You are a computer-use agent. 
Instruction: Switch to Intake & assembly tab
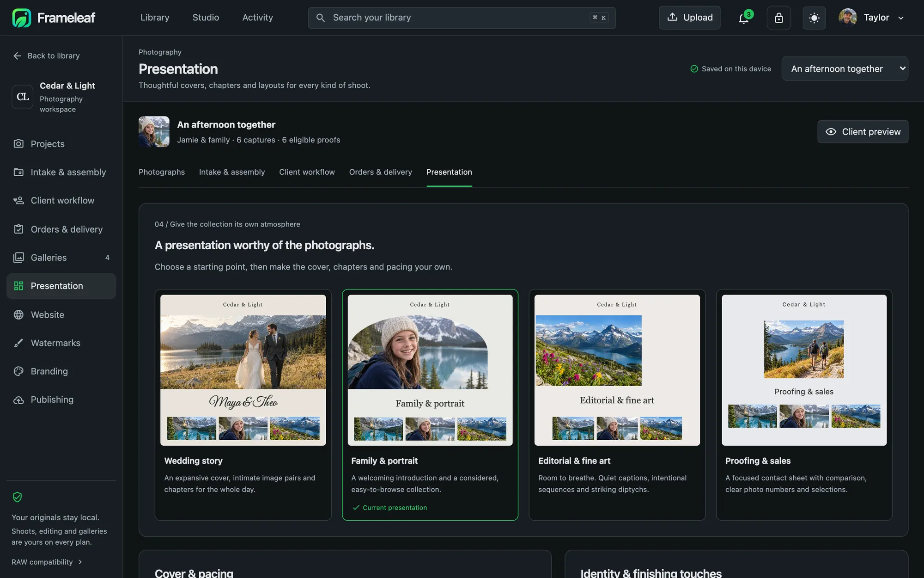point(232,172)
